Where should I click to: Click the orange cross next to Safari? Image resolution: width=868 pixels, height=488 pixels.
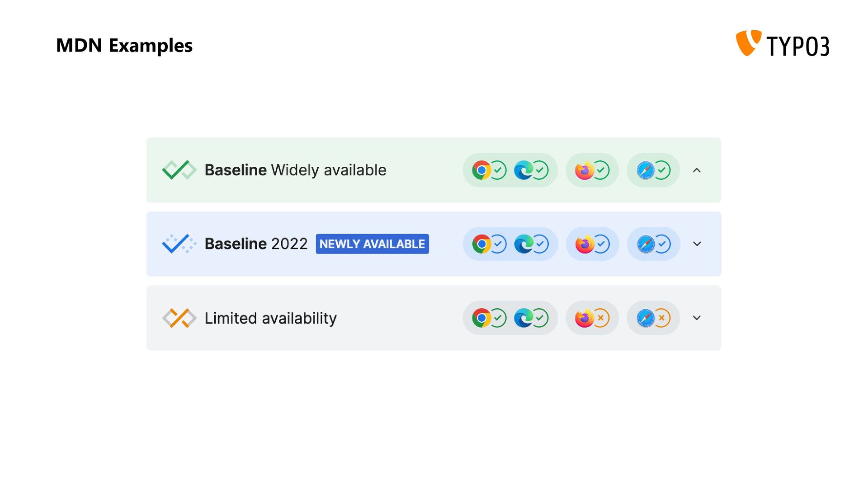click(x=662, y=318)
